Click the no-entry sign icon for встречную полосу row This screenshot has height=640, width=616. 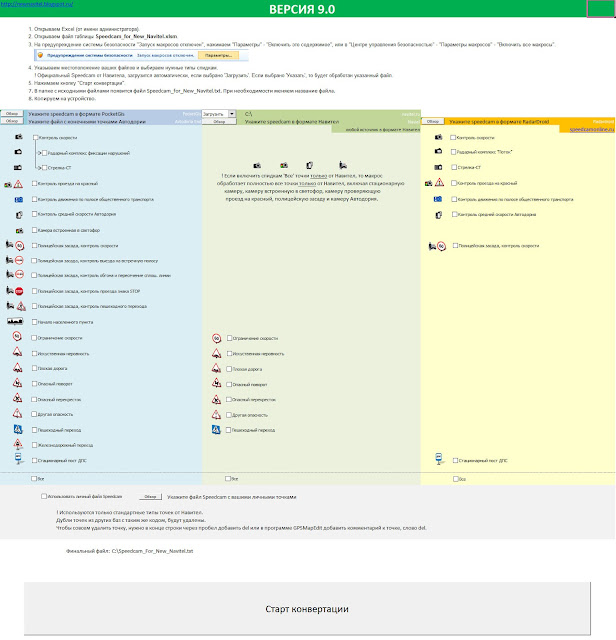pyautogui.click(x=19, y=260)
